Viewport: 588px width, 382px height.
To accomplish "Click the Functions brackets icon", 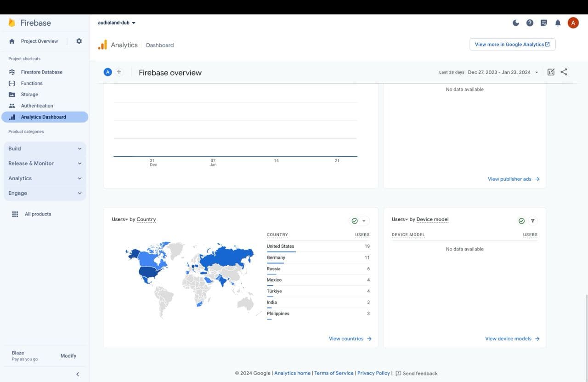I will [12, 83].
